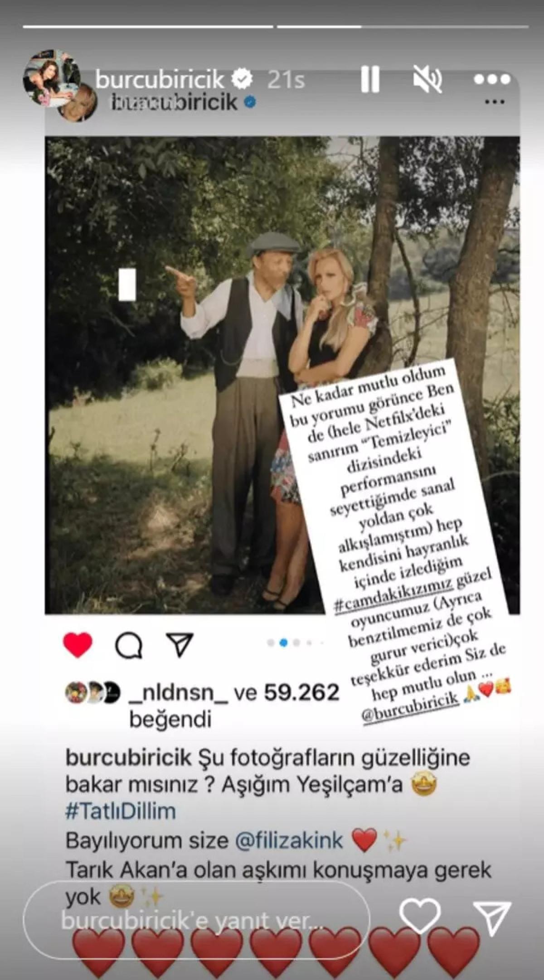This screenshot has width=544, height=980.
Task: Open comments via speech bubble icon
Action: click(x=129, y=645)
